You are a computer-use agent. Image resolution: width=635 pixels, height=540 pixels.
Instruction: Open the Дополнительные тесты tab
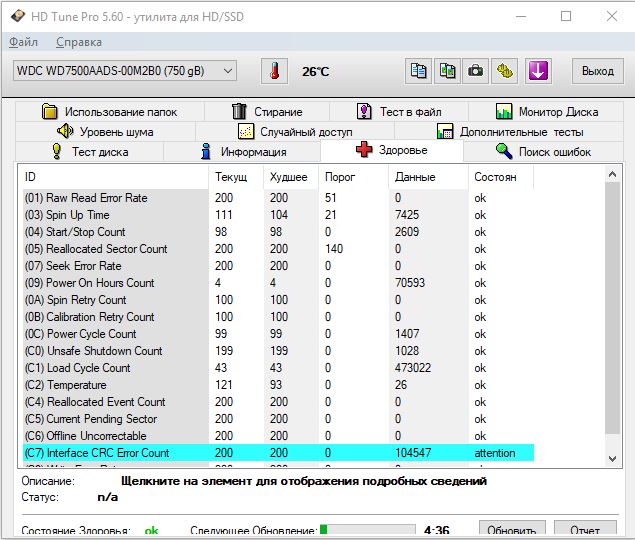(x=509, y=132)
